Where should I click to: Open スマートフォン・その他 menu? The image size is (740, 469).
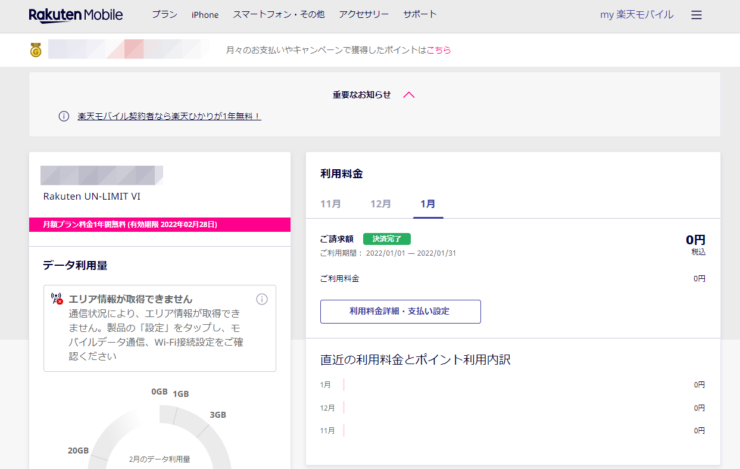278,15
